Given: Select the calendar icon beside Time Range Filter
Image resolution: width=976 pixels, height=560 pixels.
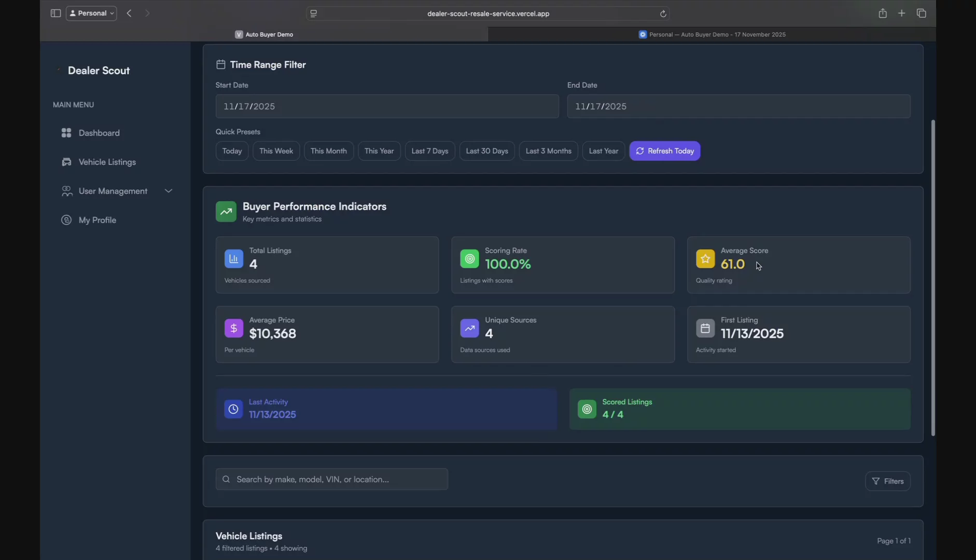Looking at the screenshot, I should tap(220, 64).
